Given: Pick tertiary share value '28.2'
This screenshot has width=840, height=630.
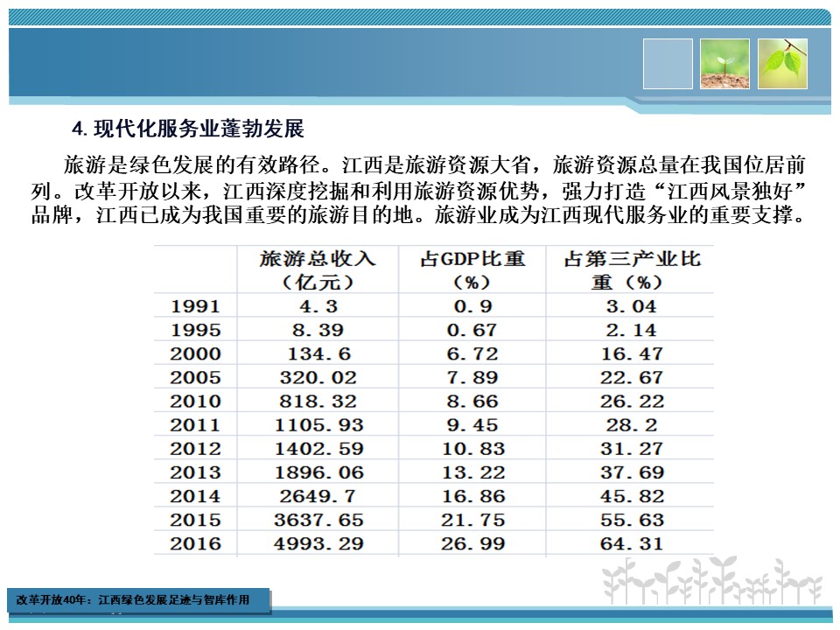Looking at the screenshot, I should click(632, 425).
